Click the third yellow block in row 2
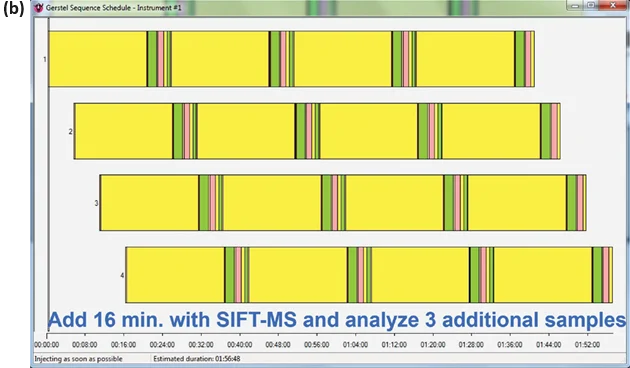Viewport: 630px width, 368px height. (x=368, y=131)
